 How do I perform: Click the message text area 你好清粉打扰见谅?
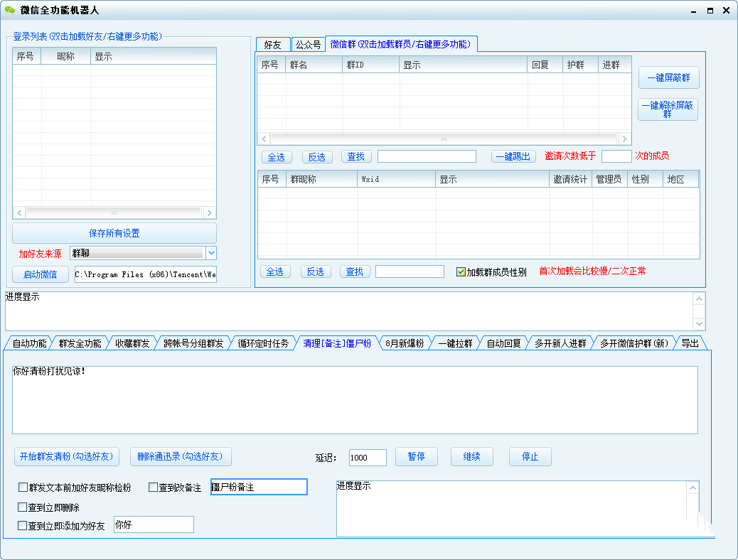point(355,400)
